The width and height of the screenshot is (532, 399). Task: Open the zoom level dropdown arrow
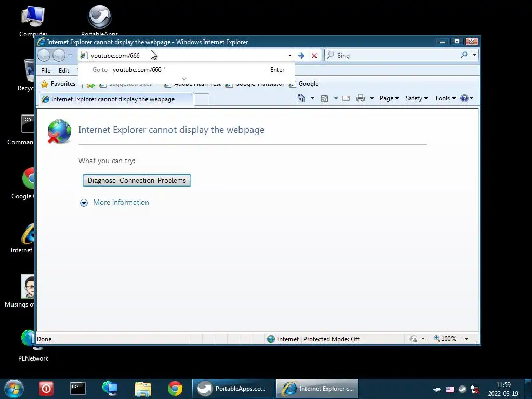(466, 339)
